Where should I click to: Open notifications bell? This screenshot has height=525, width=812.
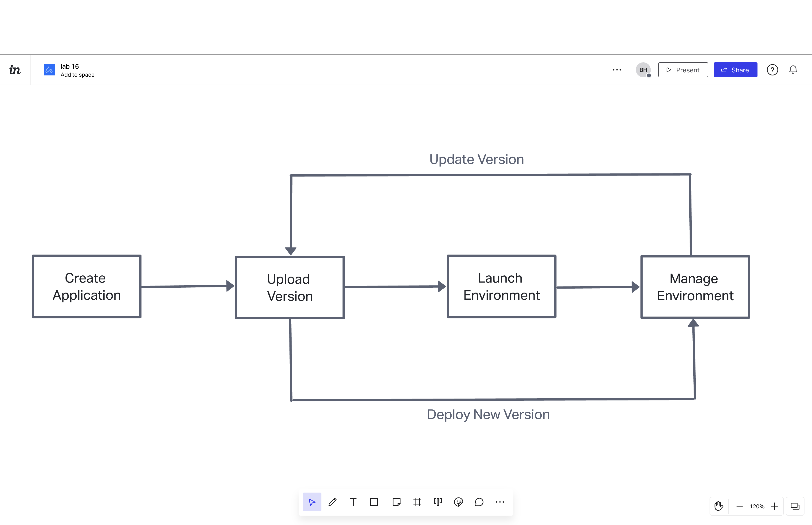[x=793, y=70]
